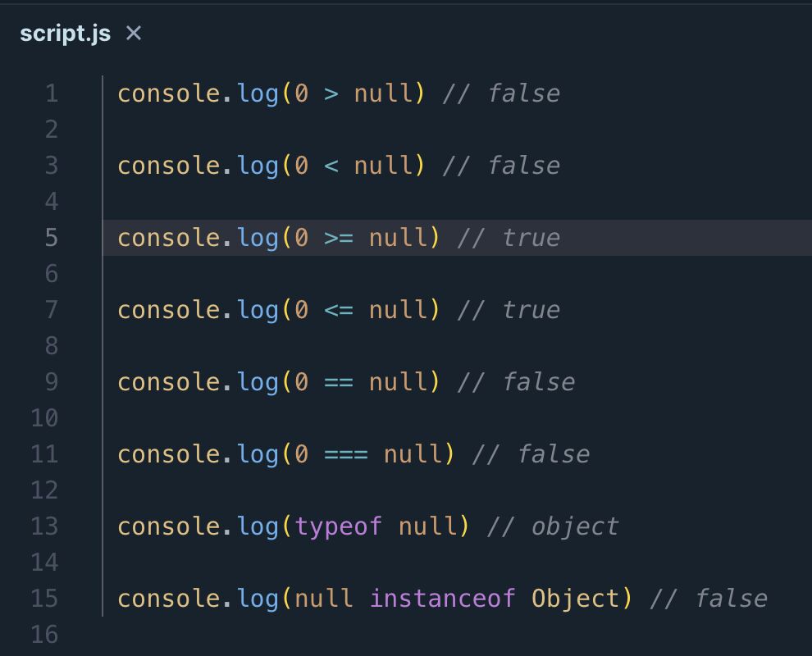The width and height of the screenshot is (812, 656).
Task: Click 'log' method on line 3
Action: (258, 166)
